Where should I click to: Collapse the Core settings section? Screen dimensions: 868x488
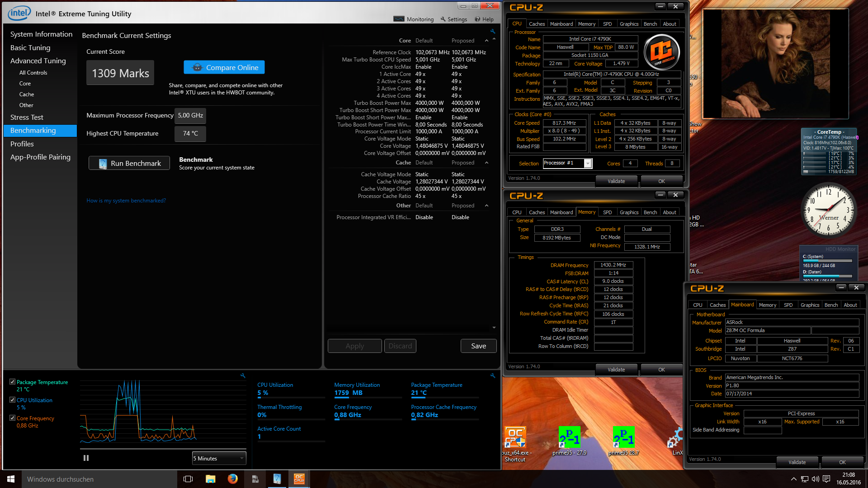(x=486, y=41)
